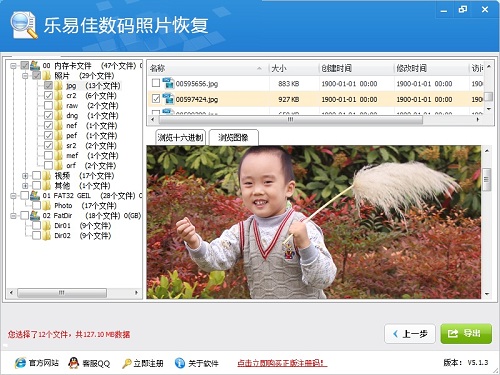Click the previewed child photo

(314, 222)
